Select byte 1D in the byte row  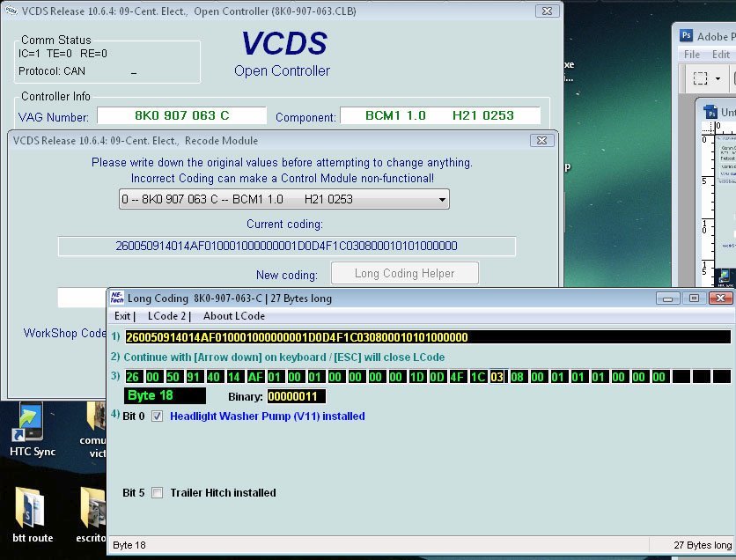[417, 377]
